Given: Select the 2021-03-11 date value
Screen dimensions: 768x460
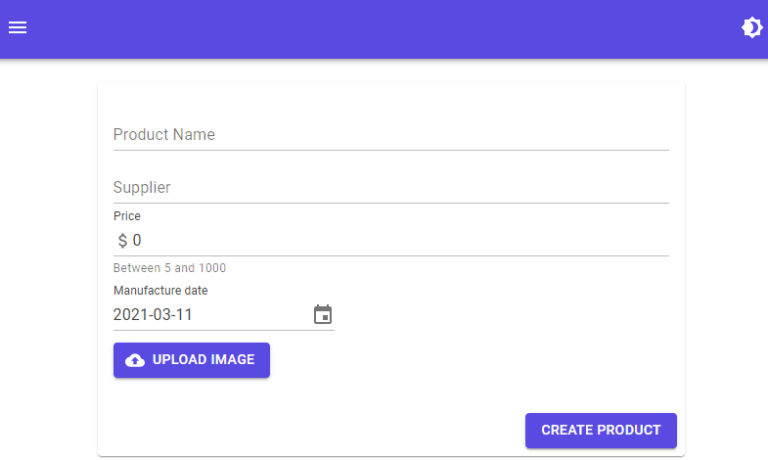Looking at the screenshot, I should tap(153, 315).
